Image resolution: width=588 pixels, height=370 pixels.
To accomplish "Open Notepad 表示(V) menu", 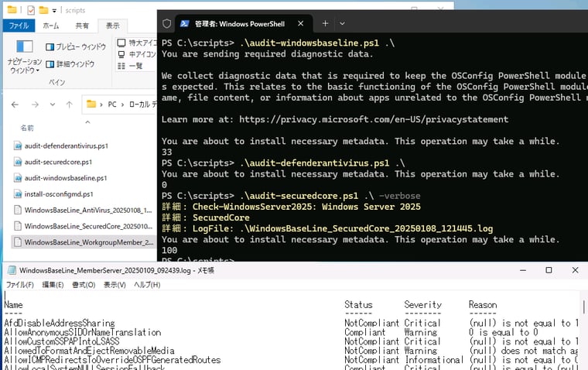I will coord(115,285).
